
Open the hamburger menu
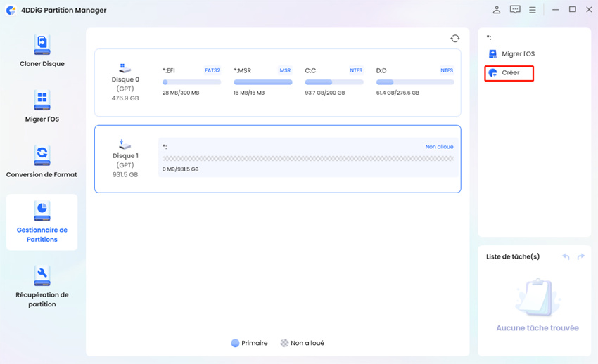[533, 10]
